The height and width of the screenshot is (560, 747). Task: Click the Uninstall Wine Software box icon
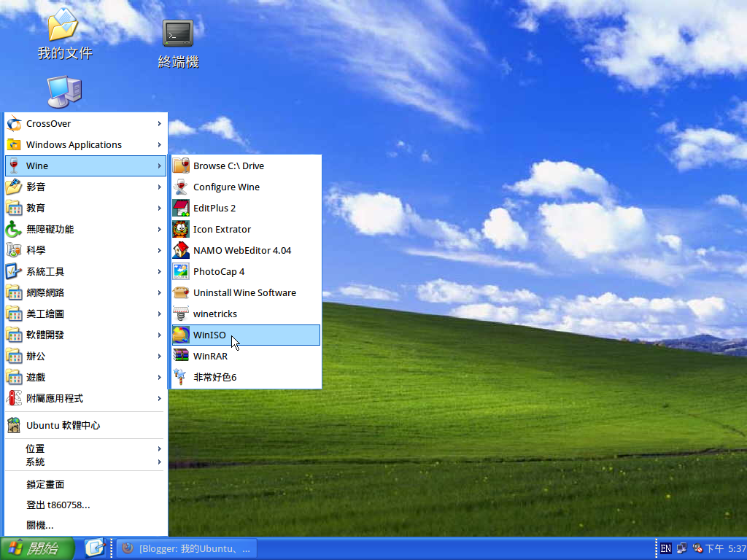pyautogui.click(x=181, y=292)
